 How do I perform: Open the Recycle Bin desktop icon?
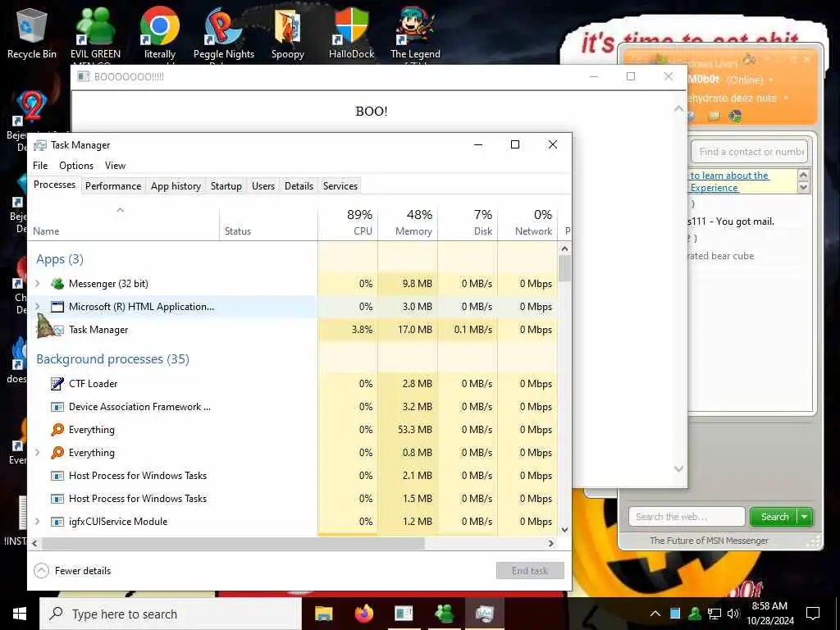[x=32, y=32]
